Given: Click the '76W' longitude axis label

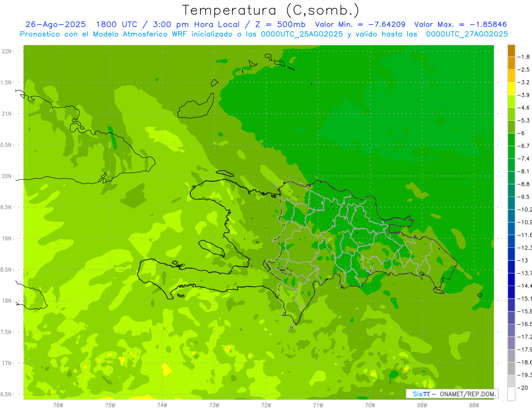Looking at the screenshot, I should point(58,405).
